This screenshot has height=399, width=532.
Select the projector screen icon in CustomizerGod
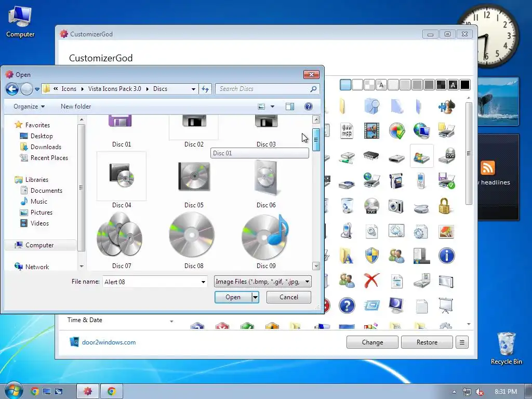pyautogui.click(x=446, y=305)
